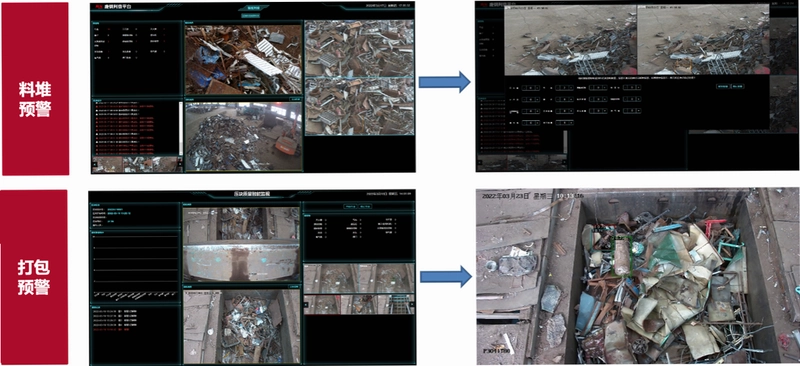Click the small button above the scrap bin camera
The width and height of the screenshot is (800, 366).
point(293,287)
